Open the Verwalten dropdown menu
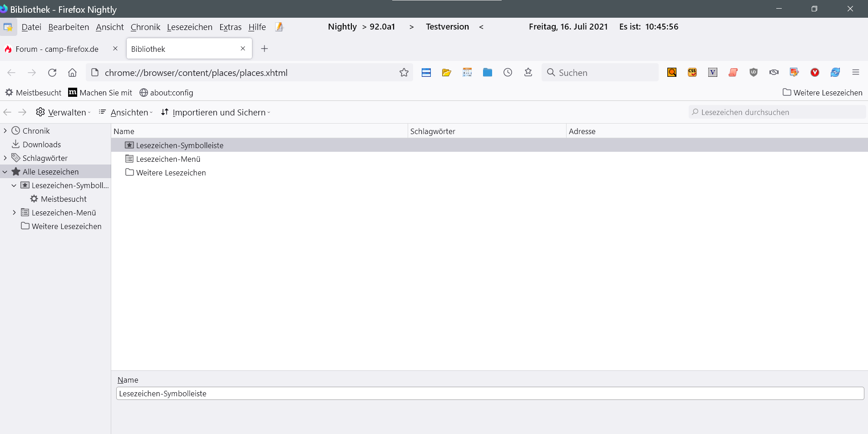 [63, 112]
